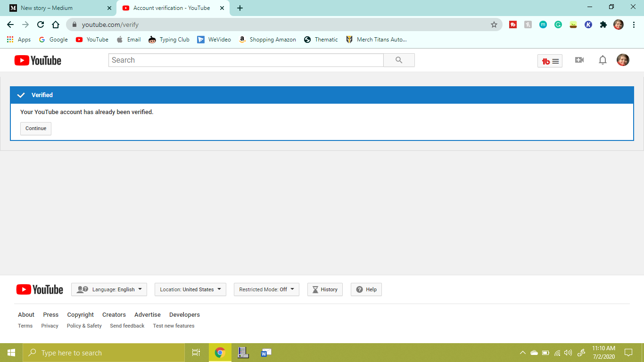The image size is (644, 362).
Task: Open the notifications bell
Action: (x=603, y=60)
